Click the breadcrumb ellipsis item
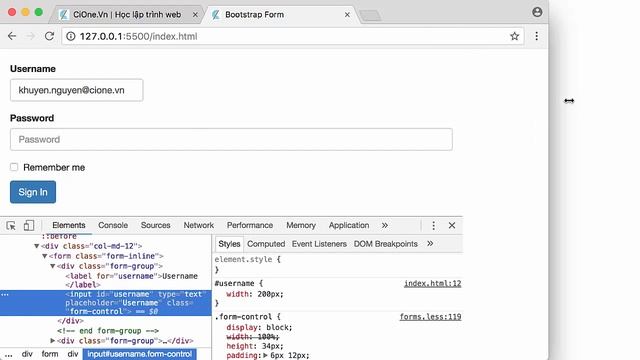 pyautogui.click(x=8, y=354)
